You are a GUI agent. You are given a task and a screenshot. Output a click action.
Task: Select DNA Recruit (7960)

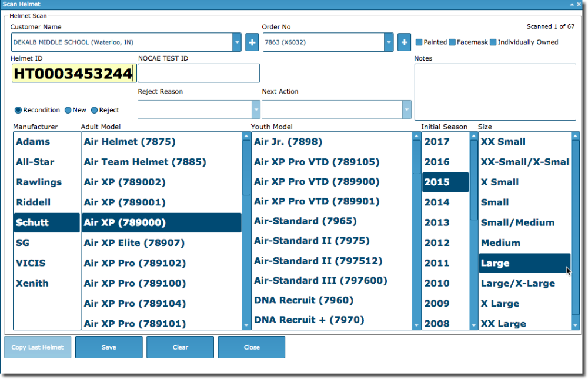[x=332, y=300]
